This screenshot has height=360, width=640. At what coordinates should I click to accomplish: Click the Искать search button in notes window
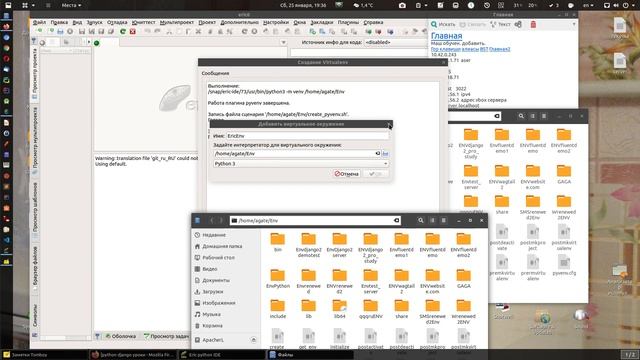(x=443, y=24)
